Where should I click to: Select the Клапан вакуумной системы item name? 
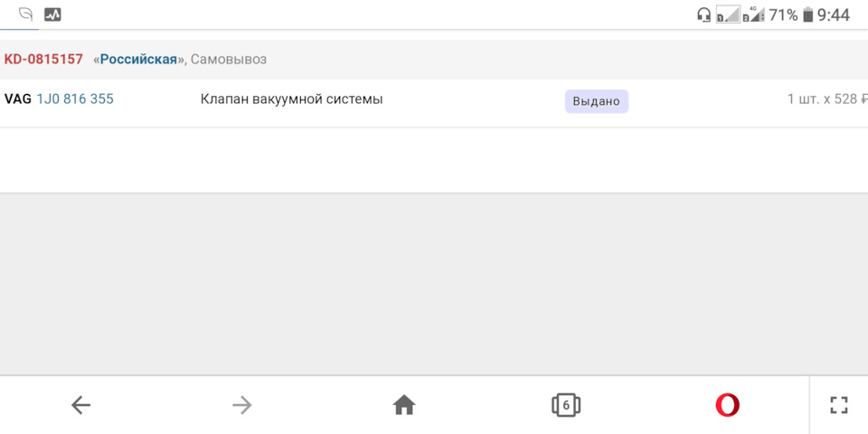(x=291, y=99)
